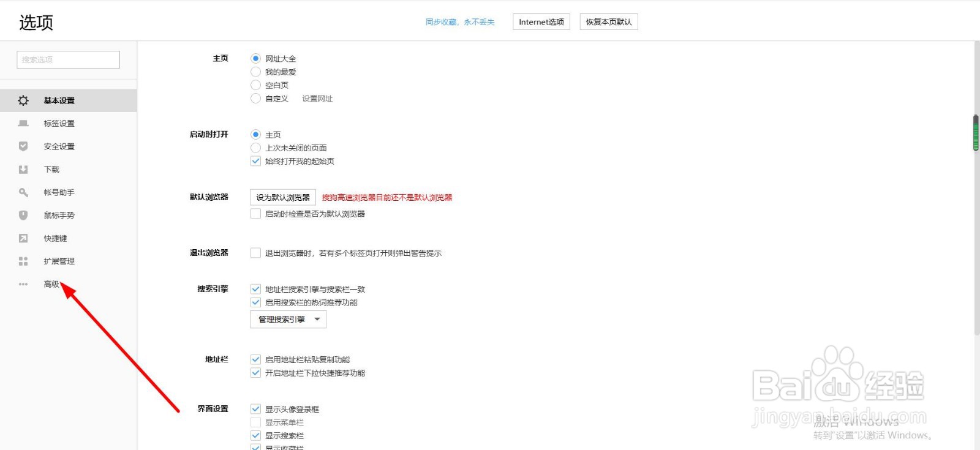Click the Internet选项 button

click(541, 22)
